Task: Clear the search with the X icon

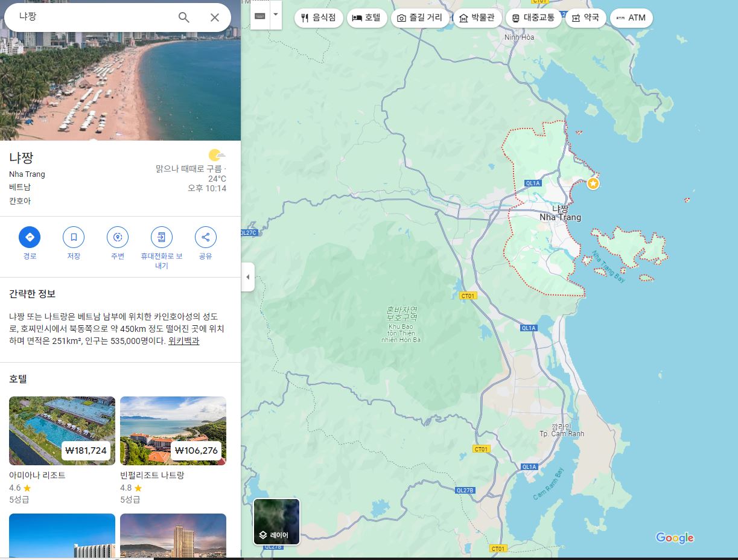Action: 215,17
